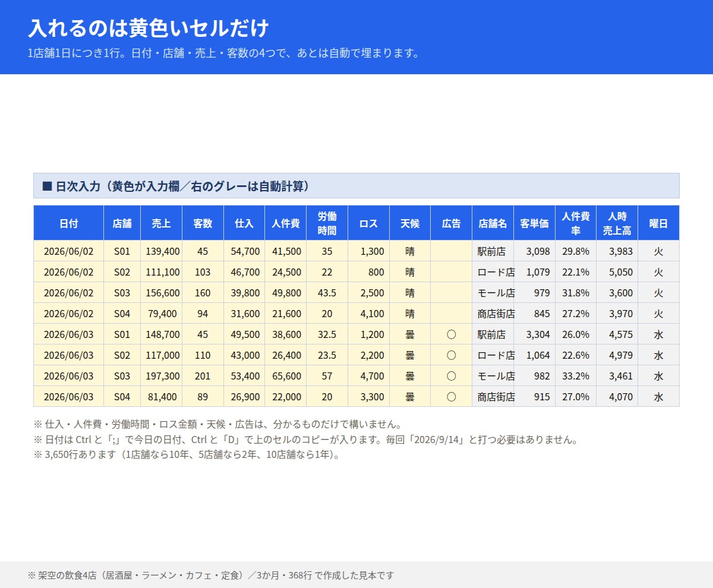Click the 日付 column header
The width and height of the screenshot is (713, 588).
(68, 223)
